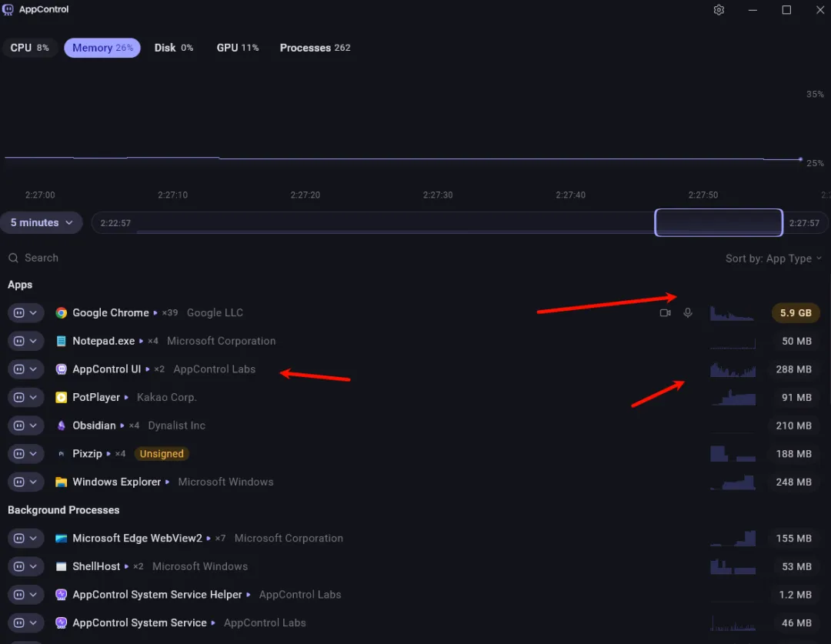
Task: Click the memory graph's latest data point
Action: pos(800,159)
